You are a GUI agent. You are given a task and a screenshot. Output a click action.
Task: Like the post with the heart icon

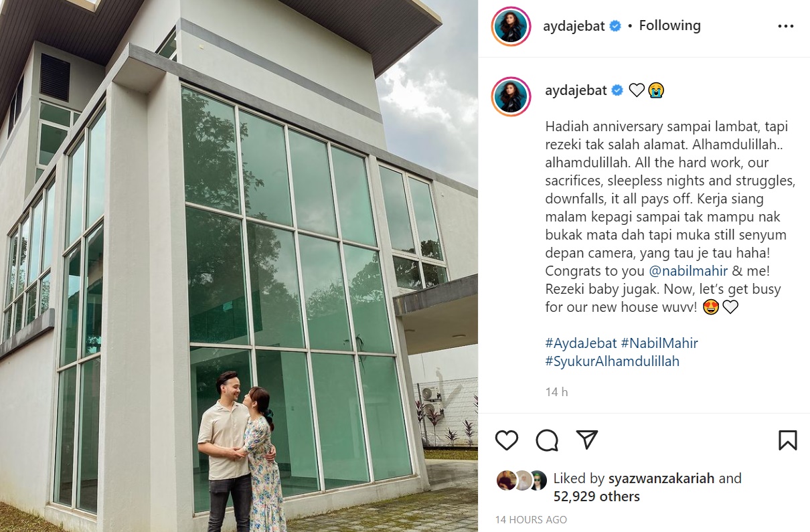[507, 440]
